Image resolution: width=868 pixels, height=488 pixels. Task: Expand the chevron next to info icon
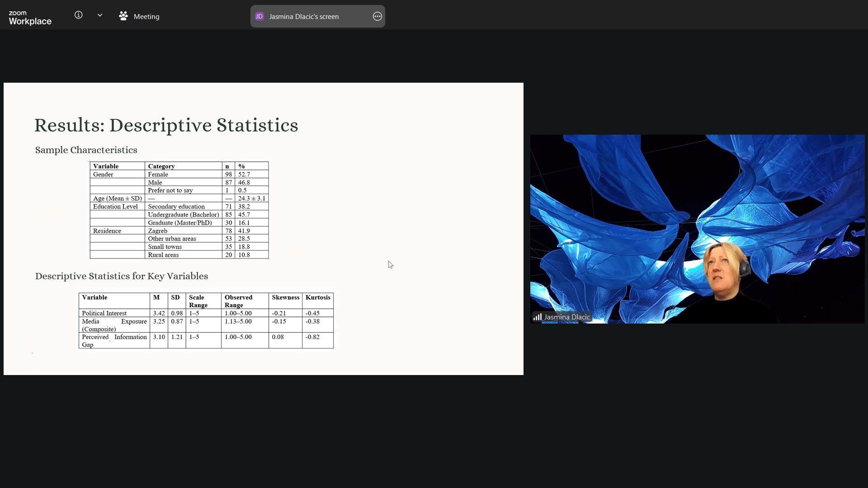100,15
